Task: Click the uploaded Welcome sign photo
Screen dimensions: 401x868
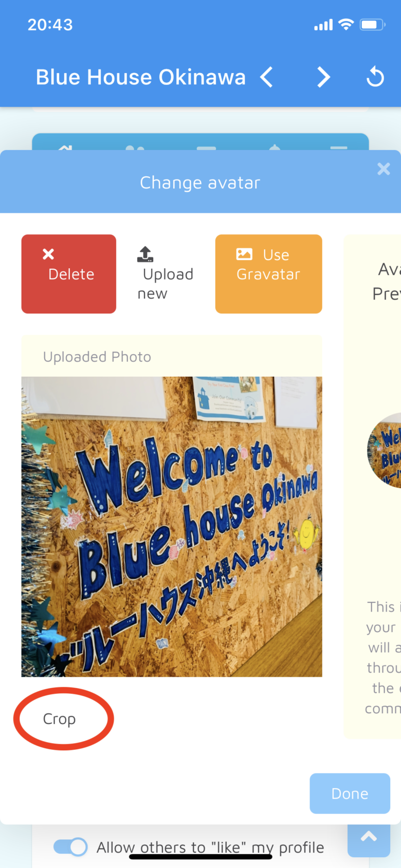Action: click(x=172, y=527)
